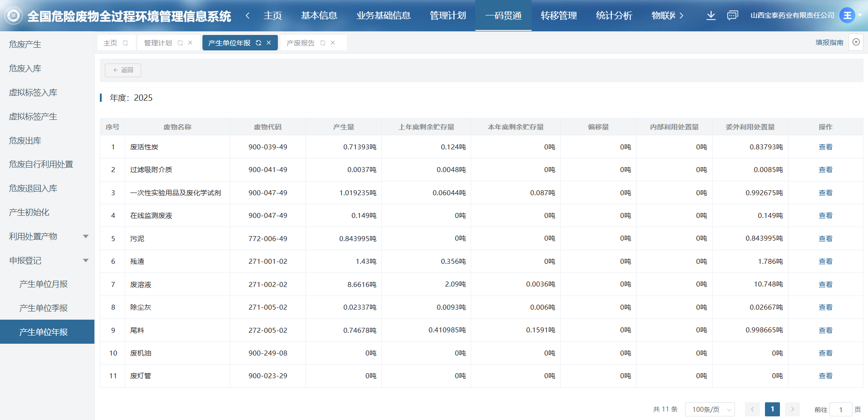868x420 pixels.
Task: Refresh the 主页 tab
Action: (125, 43)
